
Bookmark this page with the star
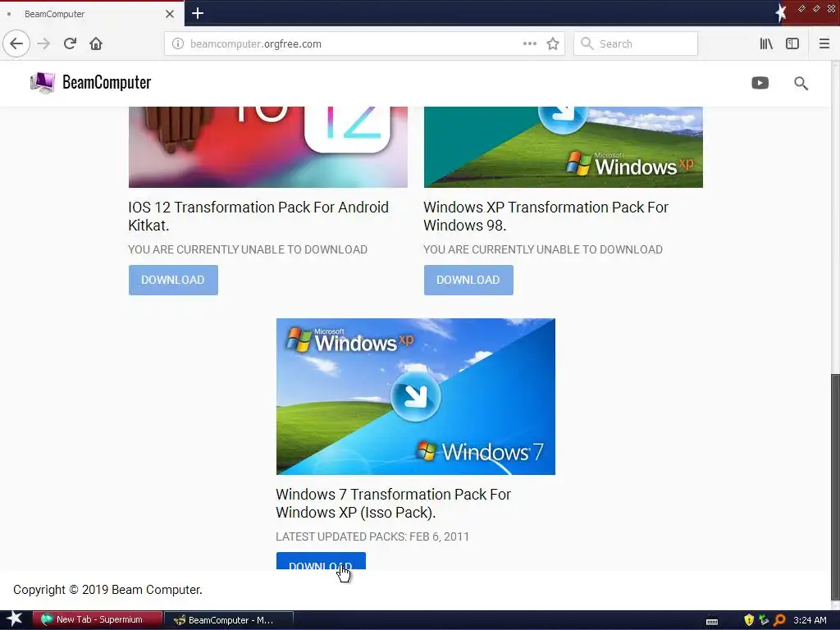tap(553, 44)
